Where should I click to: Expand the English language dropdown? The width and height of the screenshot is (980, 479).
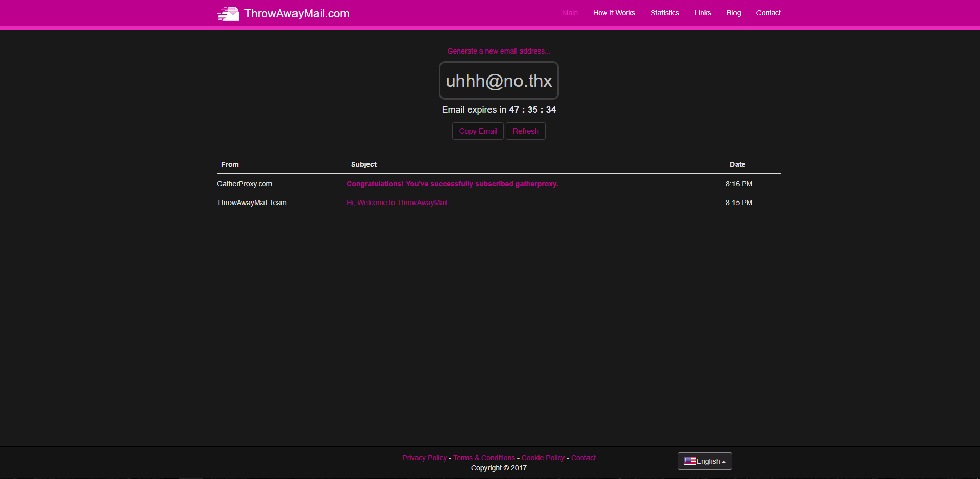tap(705, 461)
